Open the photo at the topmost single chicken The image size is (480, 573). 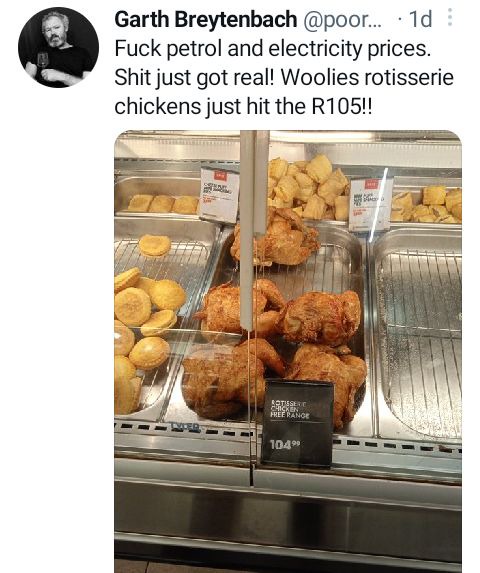(276, 236)
